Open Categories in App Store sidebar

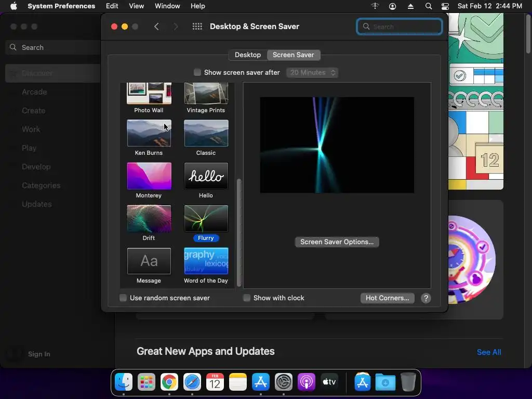41,185
